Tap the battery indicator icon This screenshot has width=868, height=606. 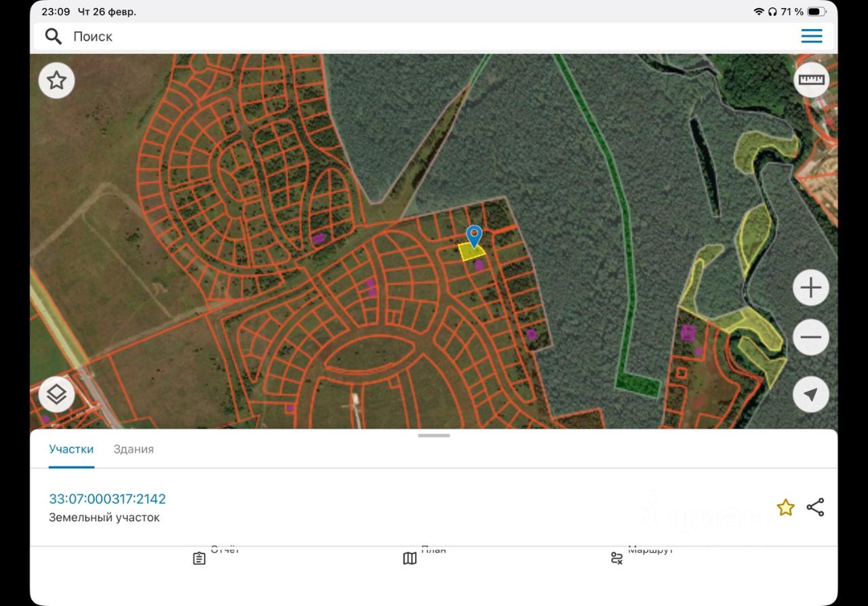[x=817, y=12]
